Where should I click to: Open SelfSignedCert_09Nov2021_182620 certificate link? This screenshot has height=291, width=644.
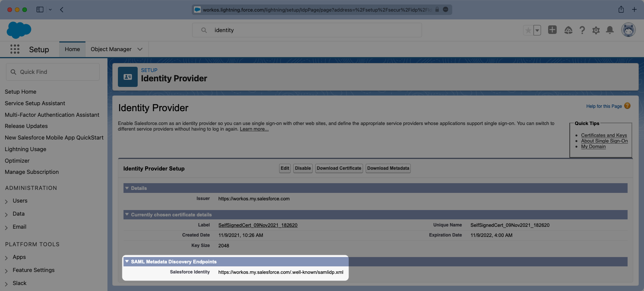tap(258, 225)
